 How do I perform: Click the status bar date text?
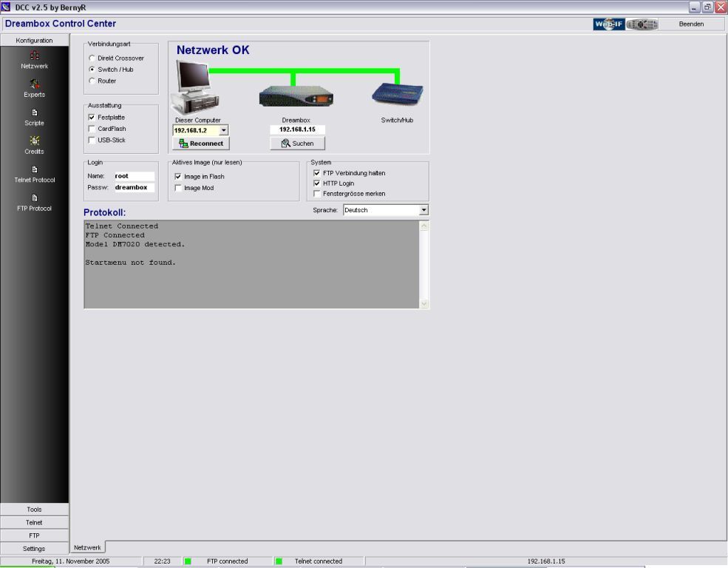70,561
